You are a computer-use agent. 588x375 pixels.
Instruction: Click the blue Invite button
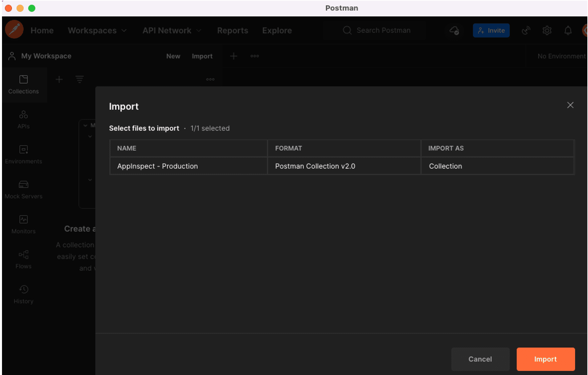(x=491, y=31)
